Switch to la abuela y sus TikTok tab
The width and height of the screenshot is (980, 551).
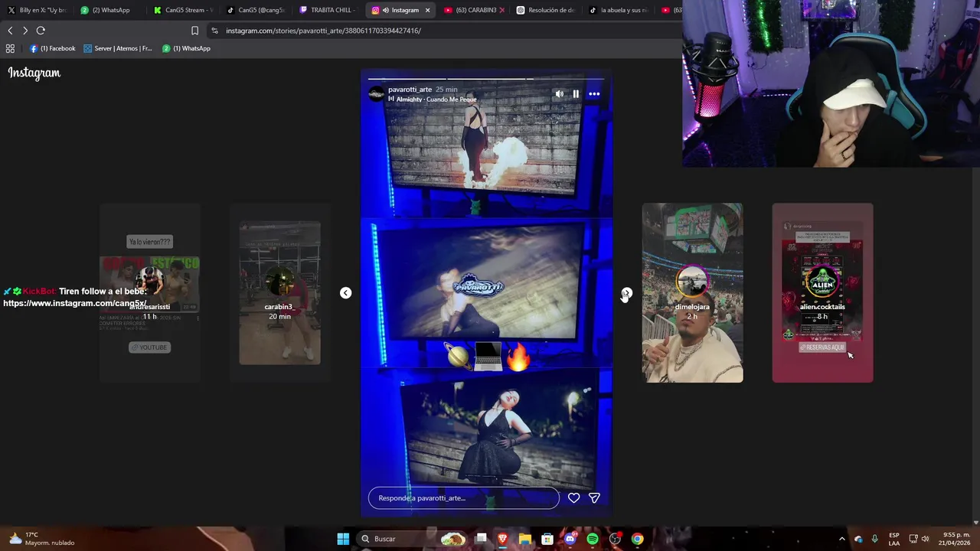[x=619, y=10]
